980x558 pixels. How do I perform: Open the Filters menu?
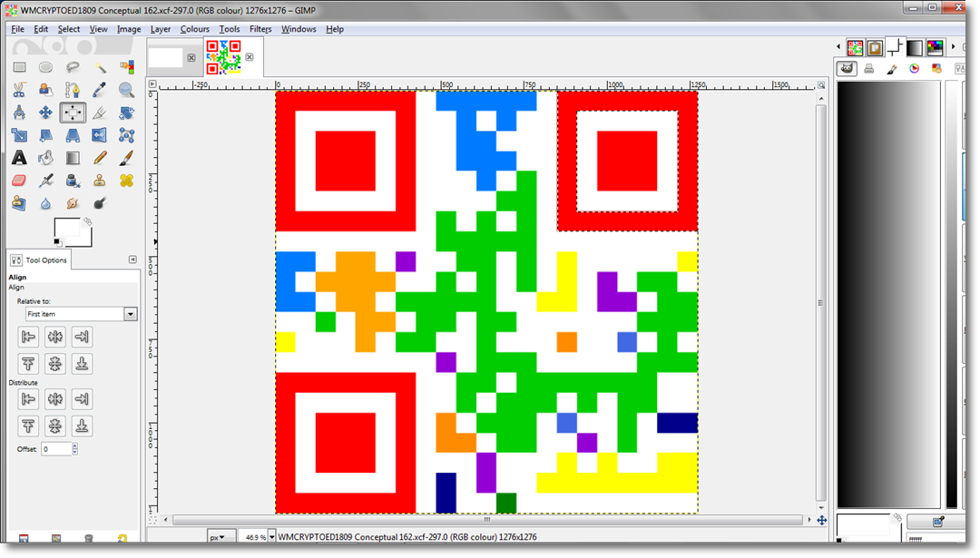pyautogui.click(x=260, y=29)
